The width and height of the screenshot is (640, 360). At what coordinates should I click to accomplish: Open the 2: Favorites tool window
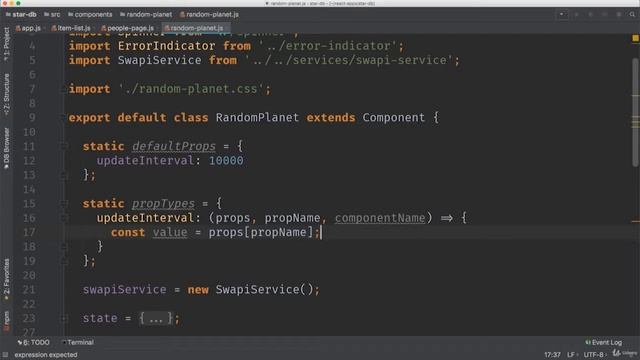coord(7,280)
